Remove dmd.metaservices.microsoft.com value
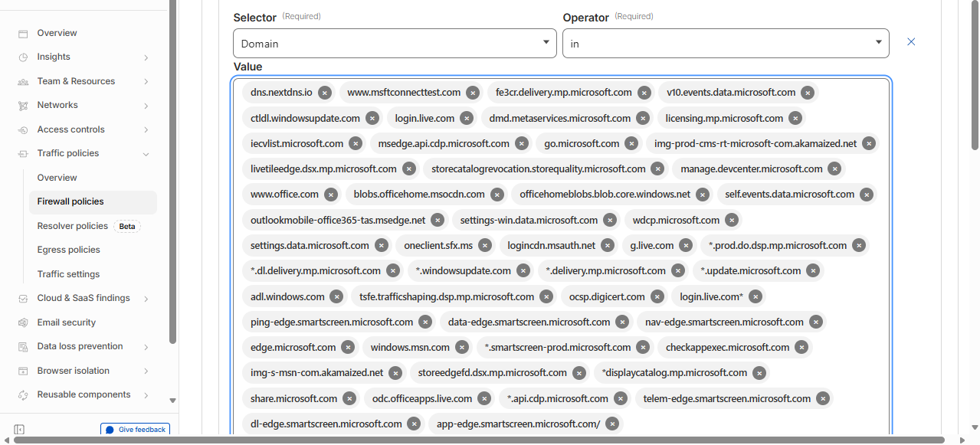Screen dimensions: 980x445 pyautogui.click(x=643, y=118)
